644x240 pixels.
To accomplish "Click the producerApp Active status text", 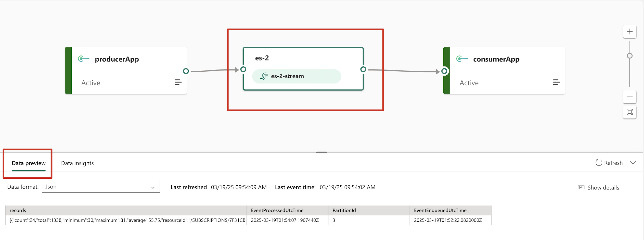I will pyautogui.click(x=91, y=83).
